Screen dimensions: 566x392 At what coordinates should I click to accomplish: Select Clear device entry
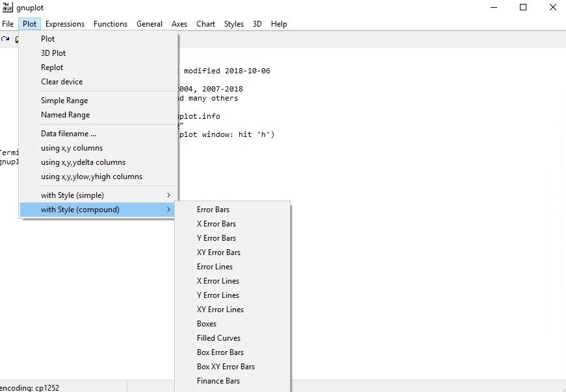pyautogui.click(x=98, y=82)
